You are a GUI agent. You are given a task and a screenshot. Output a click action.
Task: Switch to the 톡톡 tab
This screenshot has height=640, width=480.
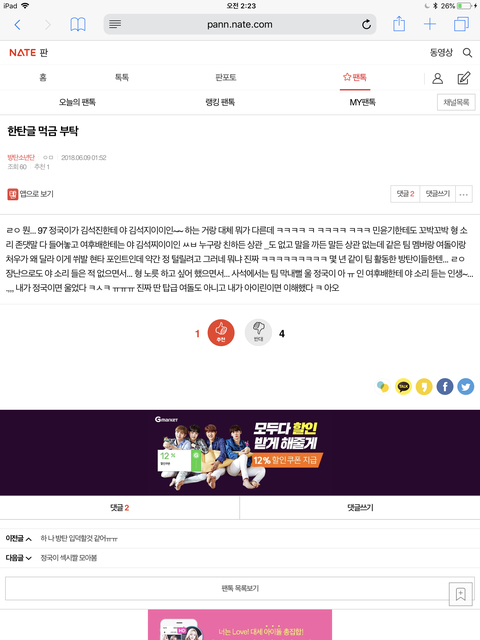click(122, 78)
